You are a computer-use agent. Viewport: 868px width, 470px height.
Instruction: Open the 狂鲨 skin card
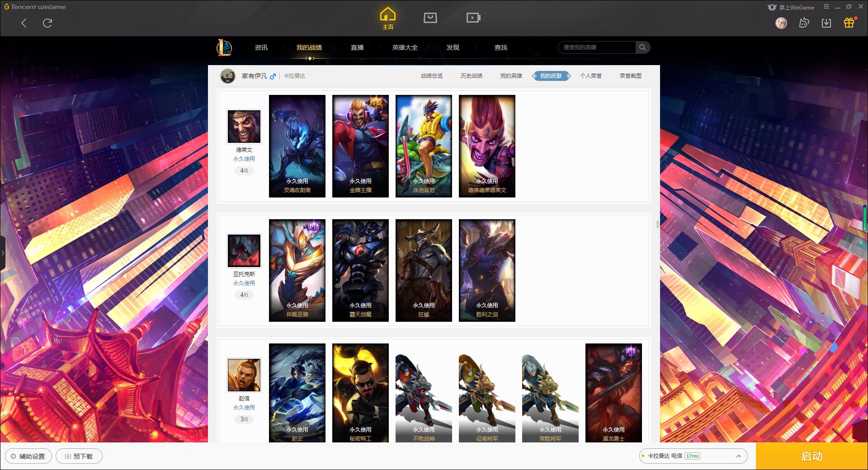coord(424,270)
